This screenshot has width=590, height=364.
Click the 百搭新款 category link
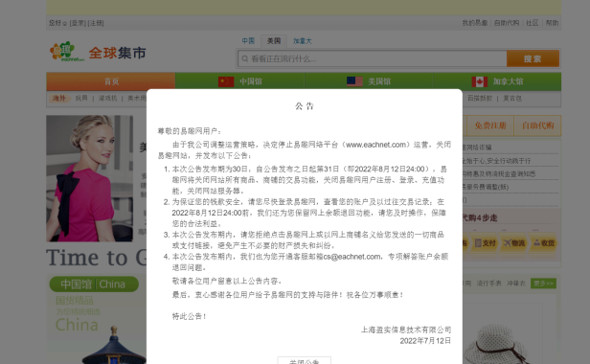click(480, 99)
